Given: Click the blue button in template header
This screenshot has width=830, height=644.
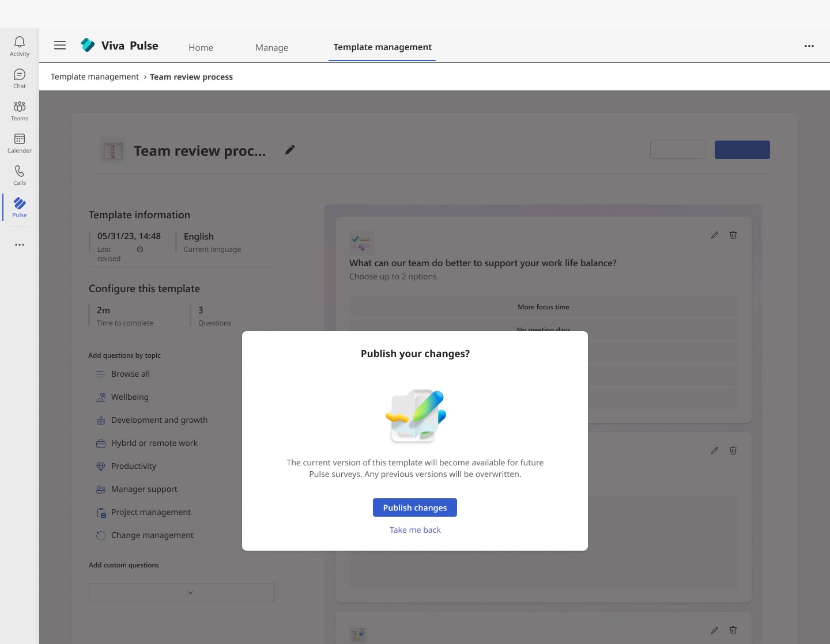Looking at the screenshot, I should (742, 150).
